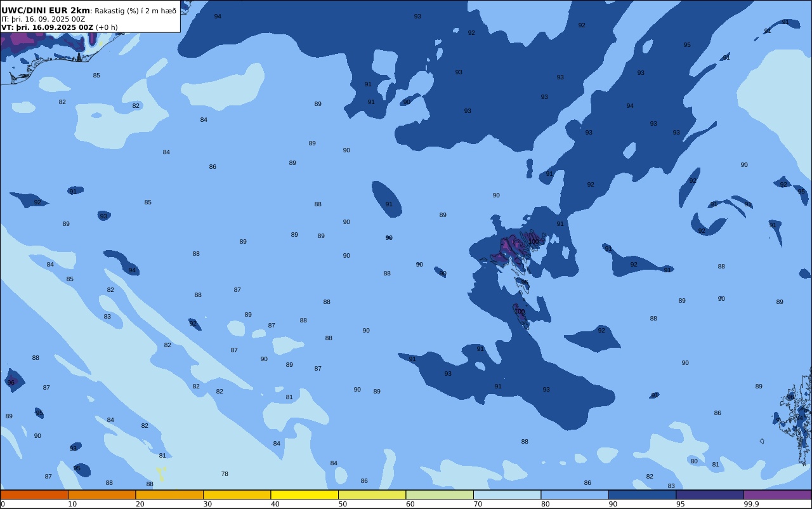
Task: Select the 95–99.9 navy legend swatch
Action: click(710, 494)
